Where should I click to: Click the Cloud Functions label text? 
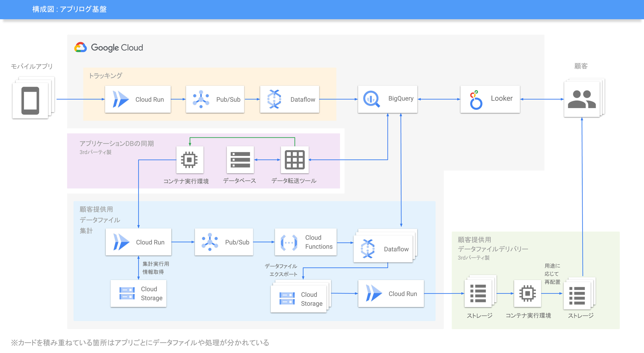(x=319, y=242)
